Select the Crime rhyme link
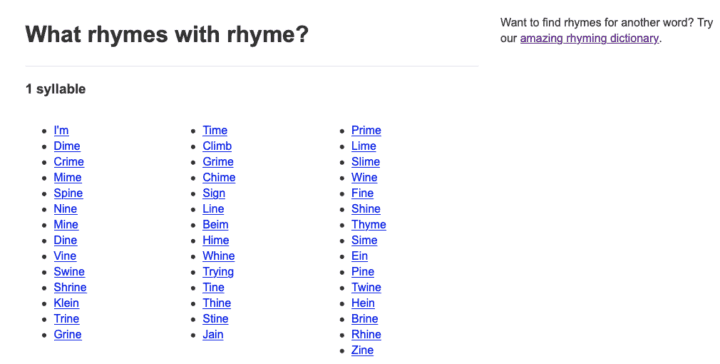The height and width of the screenshot is (364, 720). (x=69, y=162)
